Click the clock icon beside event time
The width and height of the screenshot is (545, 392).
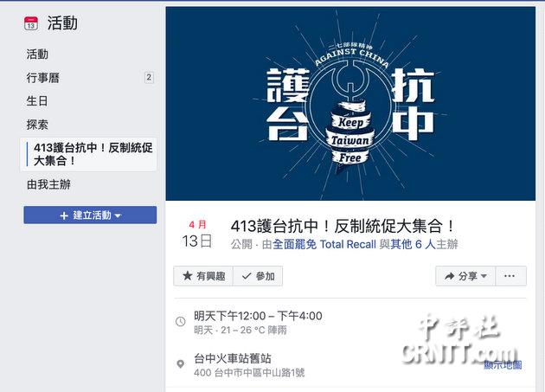[x=181, y=321]
